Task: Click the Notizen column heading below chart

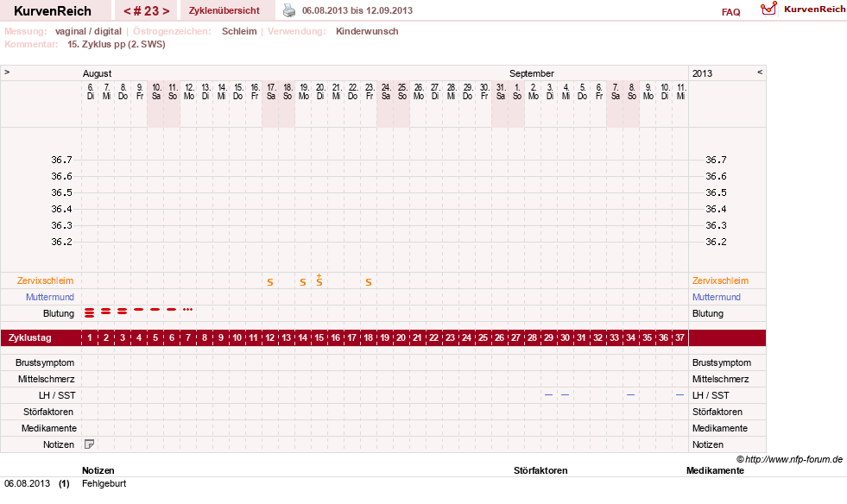Action: click(98, 470)
